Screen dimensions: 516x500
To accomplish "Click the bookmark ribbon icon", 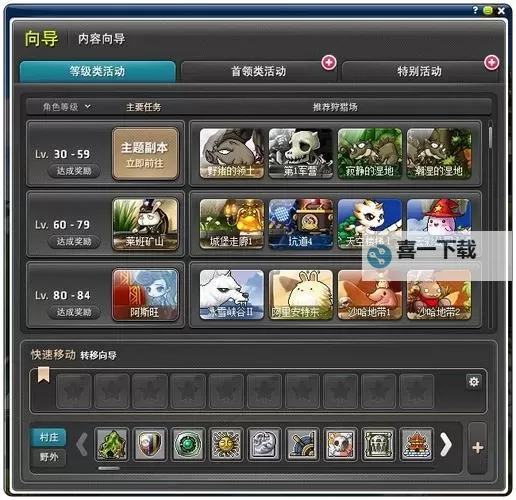I will pos(44,375).
